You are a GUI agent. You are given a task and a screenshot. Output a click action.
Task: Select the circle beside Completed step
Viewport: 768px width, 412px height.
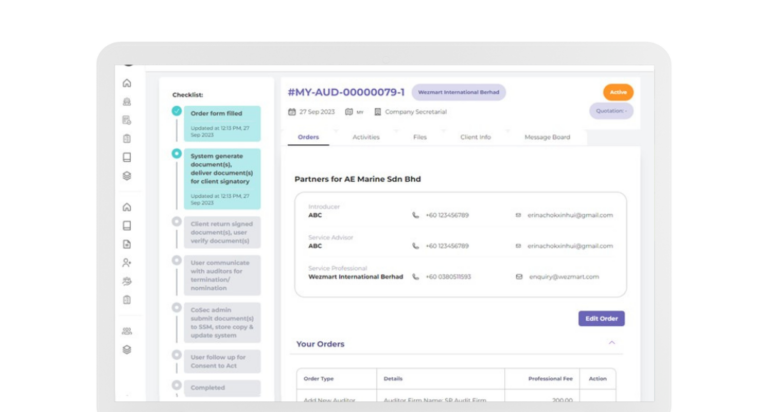tap(177, 385)
